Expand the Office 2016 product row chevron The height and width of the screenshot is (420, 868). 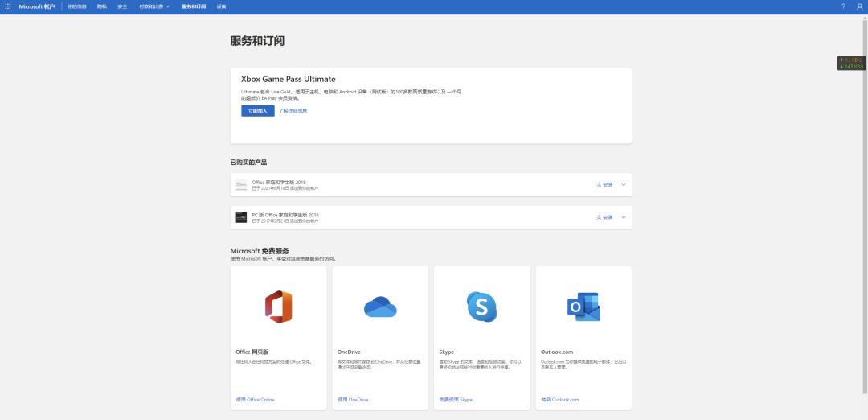coord(624,217)
